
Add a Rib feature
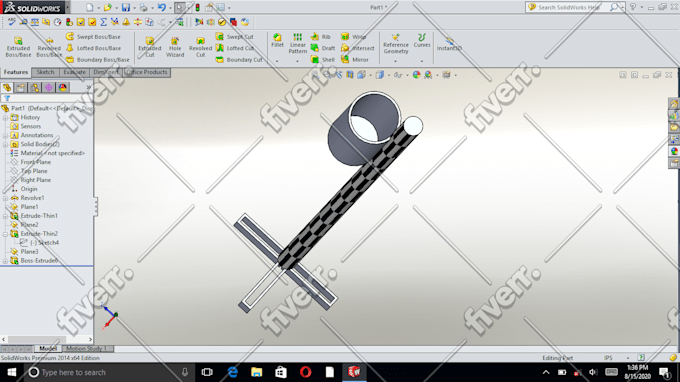[x=321, y=37]
